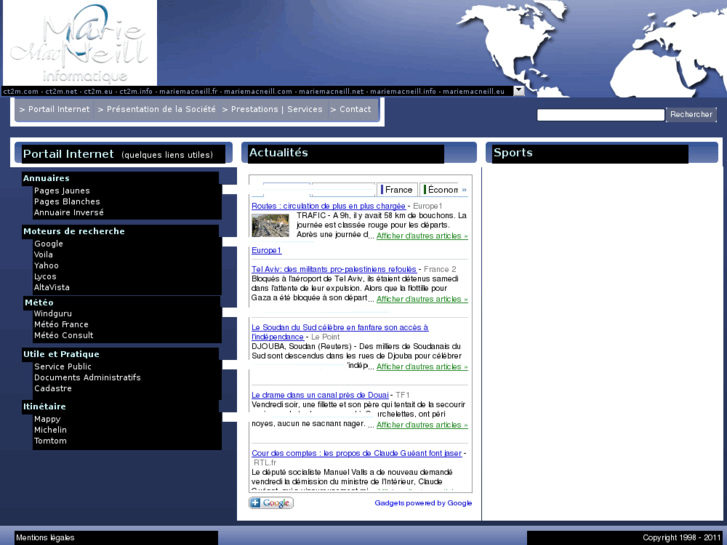Click the Sports panel title
727x545 pixels.
click(x=513, y=153)
